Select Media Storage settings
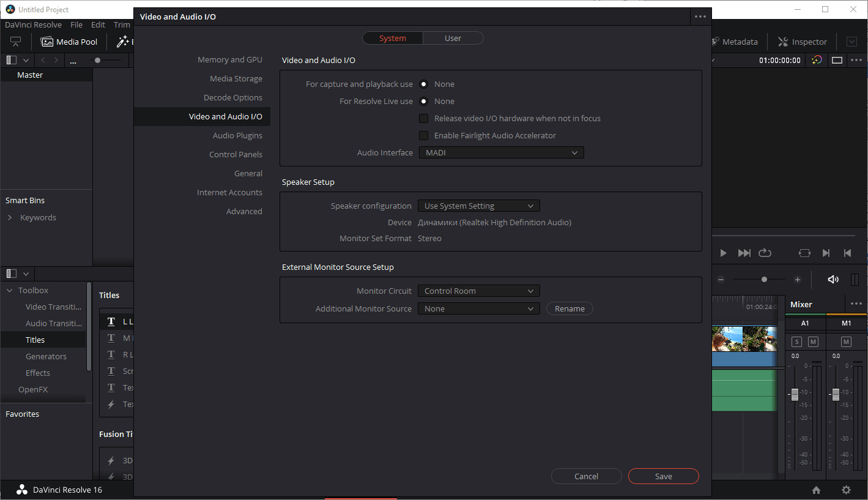868x500 pixels. (x=236, y=78)
